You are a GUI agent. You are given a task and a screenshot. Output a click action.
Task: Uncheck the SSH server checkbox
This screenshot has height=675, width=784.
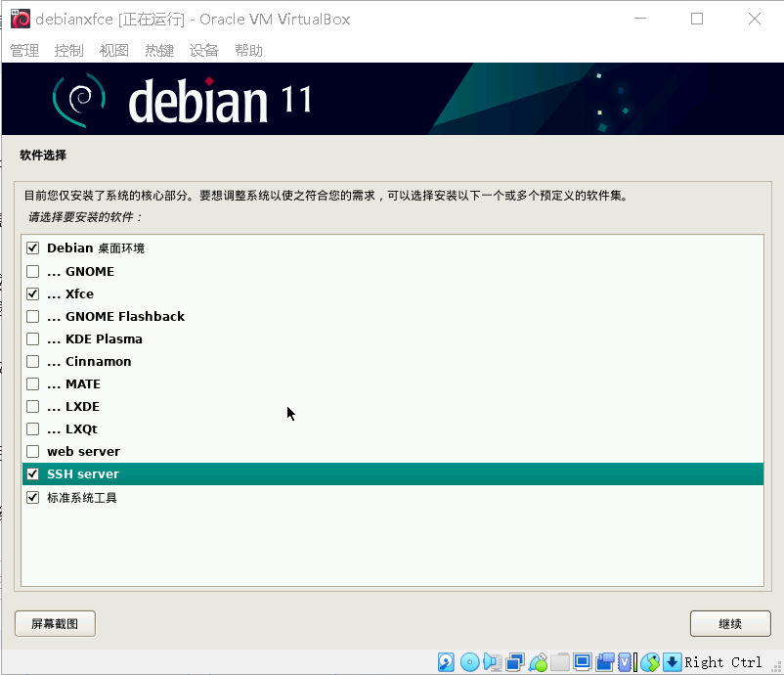pos(33,473)
